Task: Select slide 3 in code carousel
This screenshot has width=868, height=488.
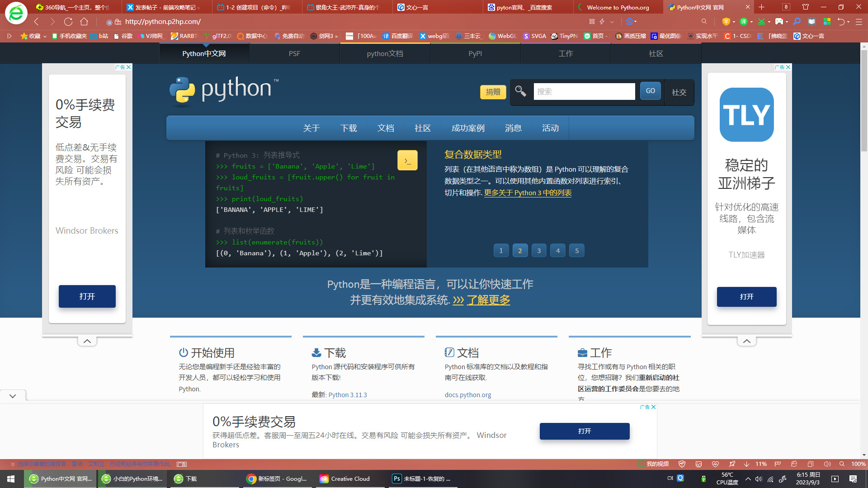Action: [539, 250]
